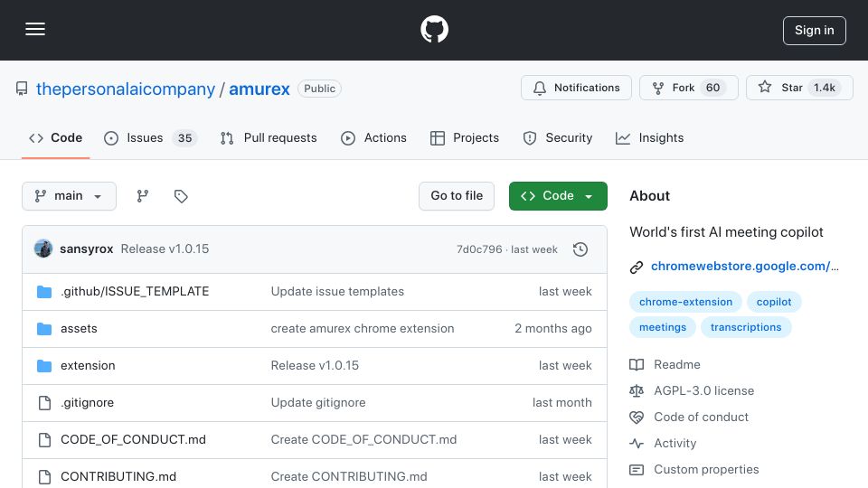This screenshot has height=488, width=868.
Task: Open the Custom properties link
Action: tap(694, 470)
